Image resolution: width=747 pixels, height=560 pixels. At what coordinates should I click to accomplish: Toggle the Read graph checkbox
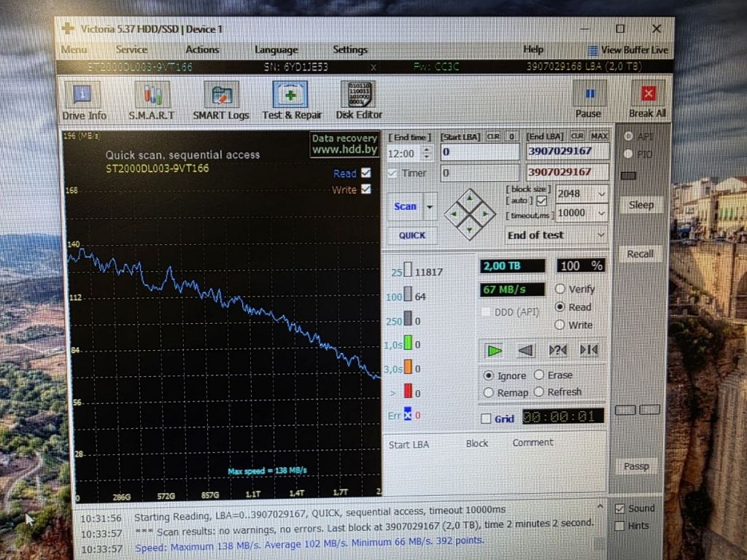pos(366,173)
